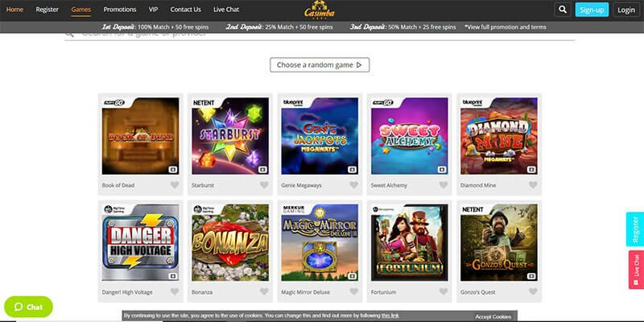644x322 pixels.
Task: Open the Genie Jackpots Megaways thumbnail
Action: [320, 136]
